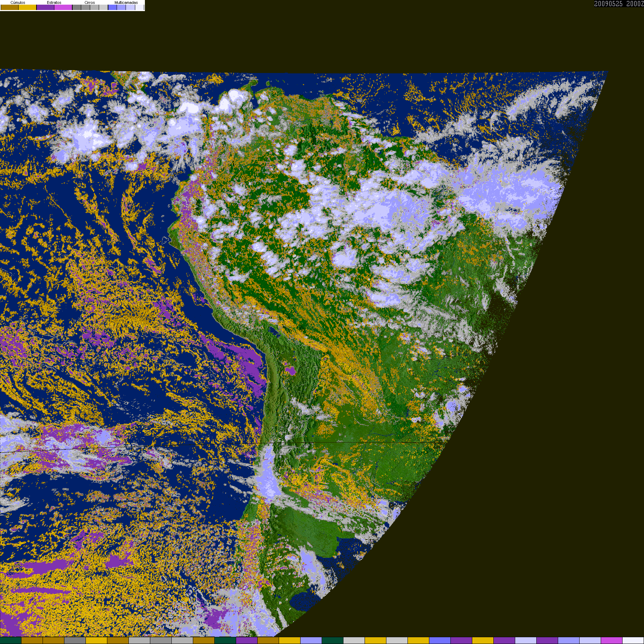Select the dark purple Estratos legend swatch
The height and width of the screenshot is (644, 644).
pos(45,7)
